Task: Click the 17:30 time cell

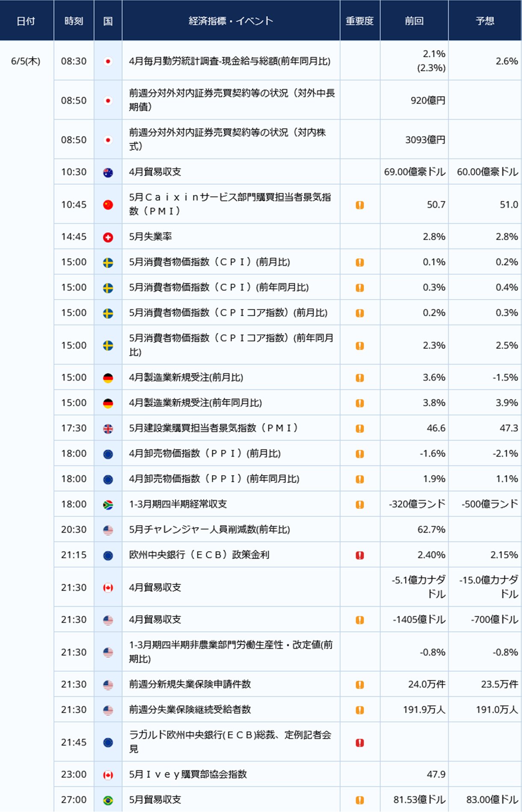Action: point(74,428)
